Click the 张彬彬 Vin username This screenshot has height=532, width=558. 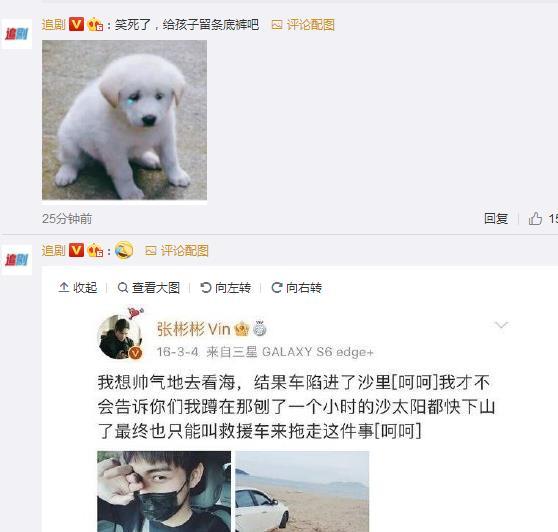(x=193, y=329)
